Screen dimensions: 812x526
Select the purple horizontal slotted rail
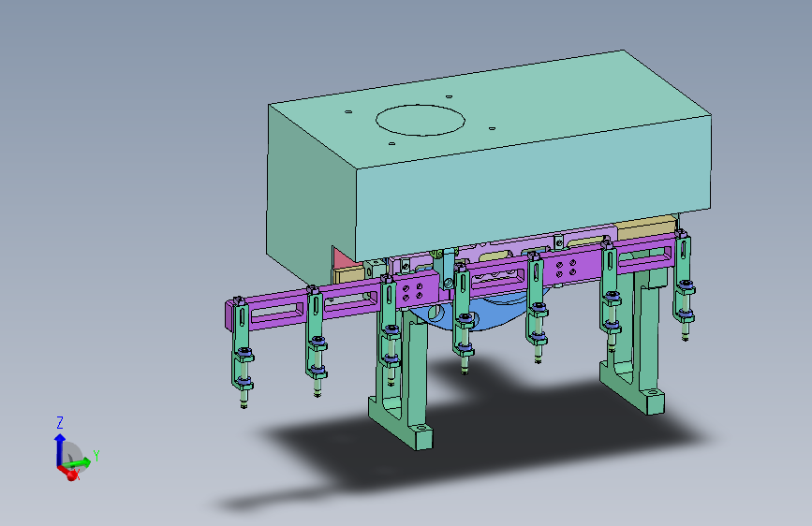(450, 282)
